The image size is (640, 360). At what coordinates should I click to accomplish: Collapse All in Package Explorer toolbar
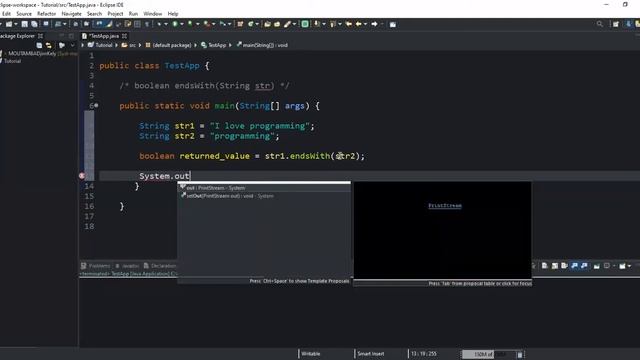click(39, 45)
